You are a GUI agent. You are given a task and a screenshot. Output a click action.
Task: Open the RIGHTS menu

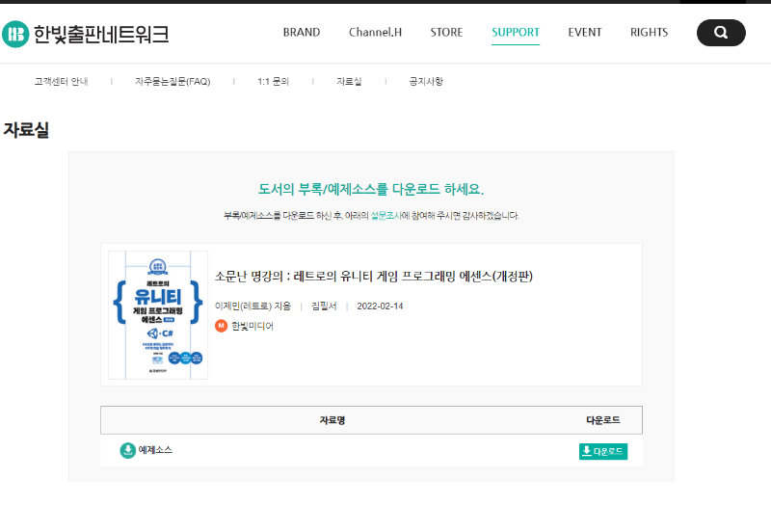[x=649, y=33]
